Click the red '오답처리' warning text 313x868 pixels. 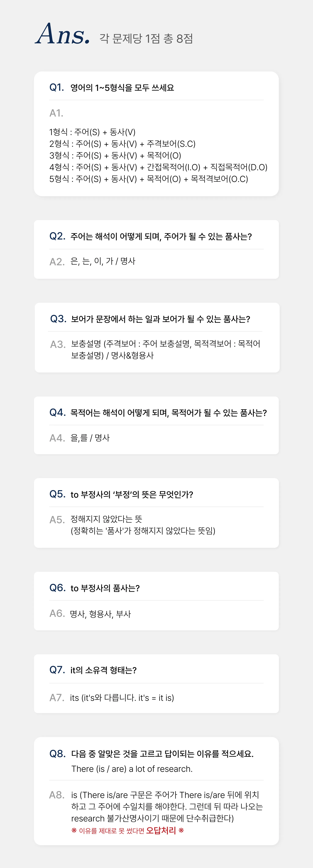tap(161, 830)
